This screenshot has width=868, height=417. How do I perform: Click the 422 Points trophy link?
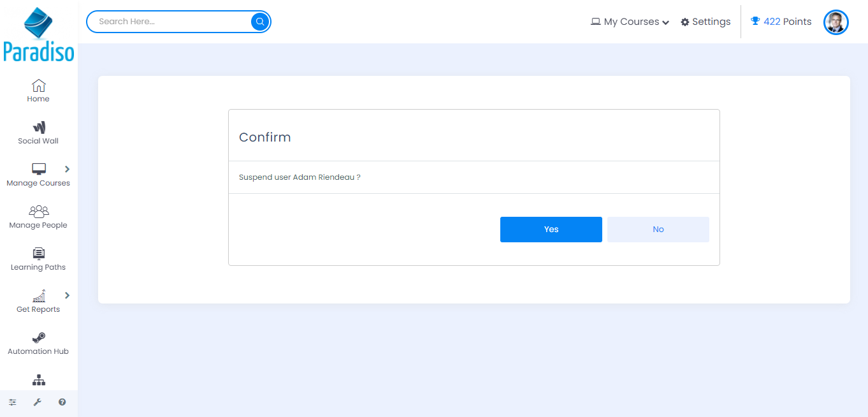point(781,22)
